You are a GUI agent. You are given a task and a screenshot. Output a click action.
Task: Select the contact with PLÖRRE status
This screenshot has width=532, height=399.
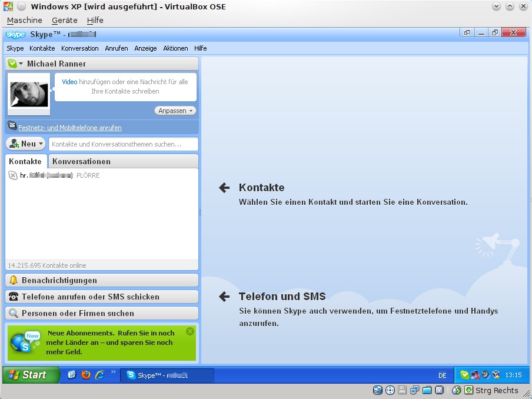tap(102, 175)
